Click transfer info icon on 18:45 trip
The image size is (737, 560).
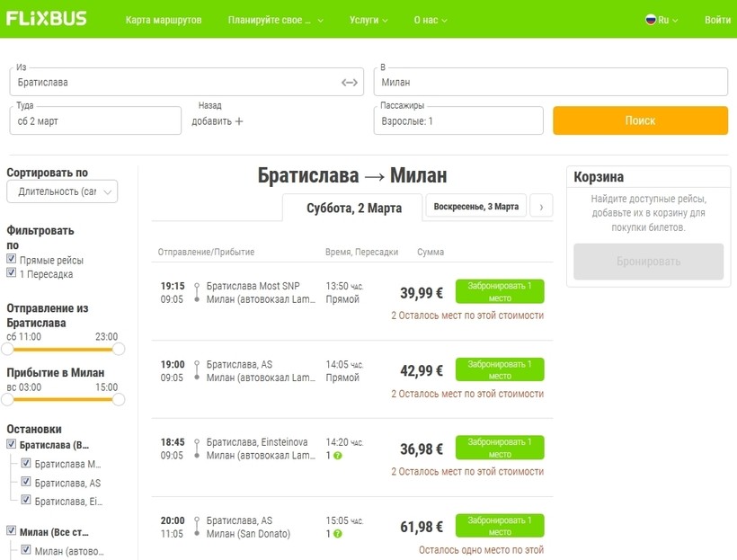pos(338,456)
